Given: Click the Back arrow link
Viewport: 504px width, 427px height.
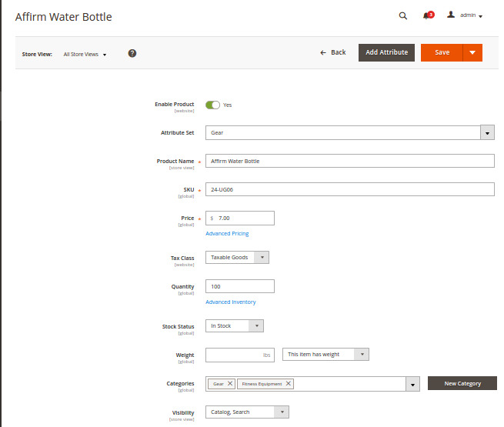Looking at the screenshot, I should click(x=333, y=52).
